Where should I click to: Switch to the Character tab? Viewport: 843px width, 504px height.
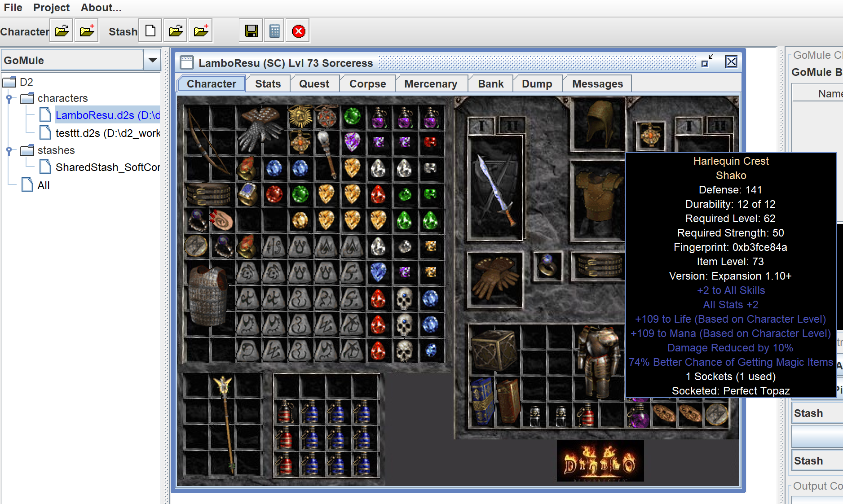click(x=211, y=84)
